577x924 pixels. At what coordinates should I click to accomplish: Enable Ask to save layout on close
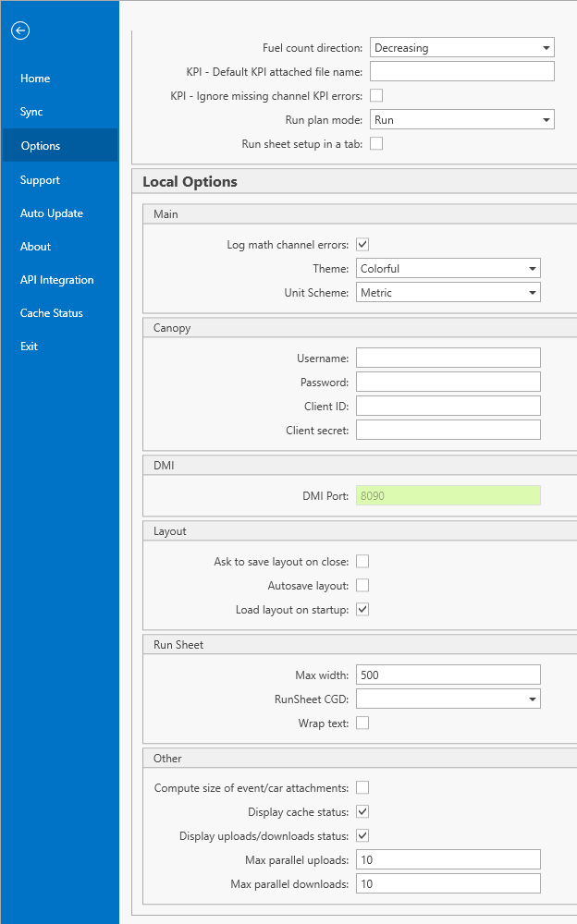click(362, 561)
